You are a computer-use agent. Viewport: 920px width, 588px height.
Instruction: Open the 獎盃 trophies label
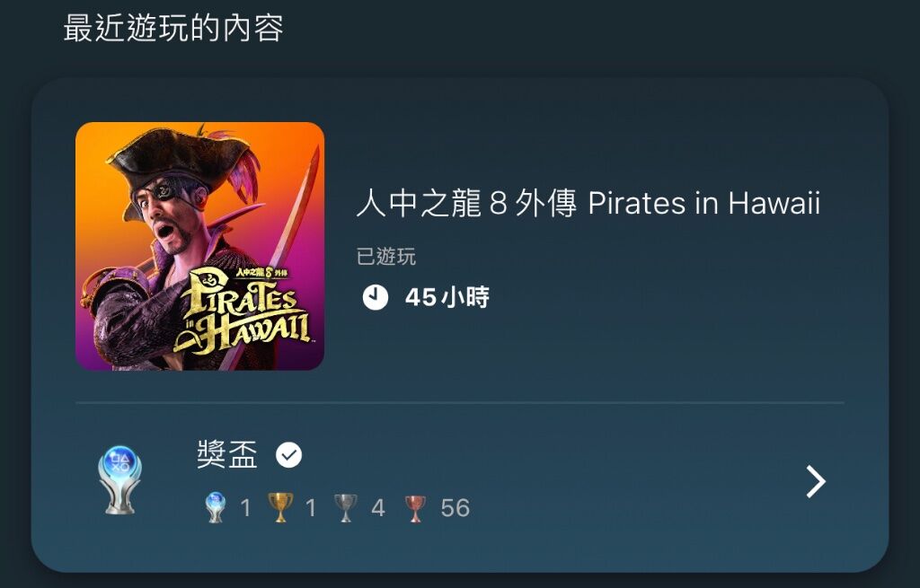pyautogui.click(x=227, y=455)
